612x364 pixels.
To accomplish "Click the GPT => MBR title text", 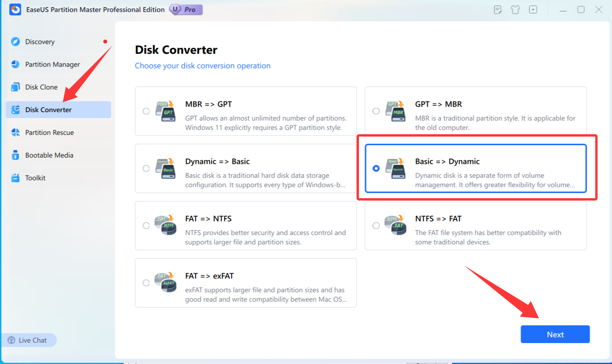I will pyautogui.click(x=438, y=104).
